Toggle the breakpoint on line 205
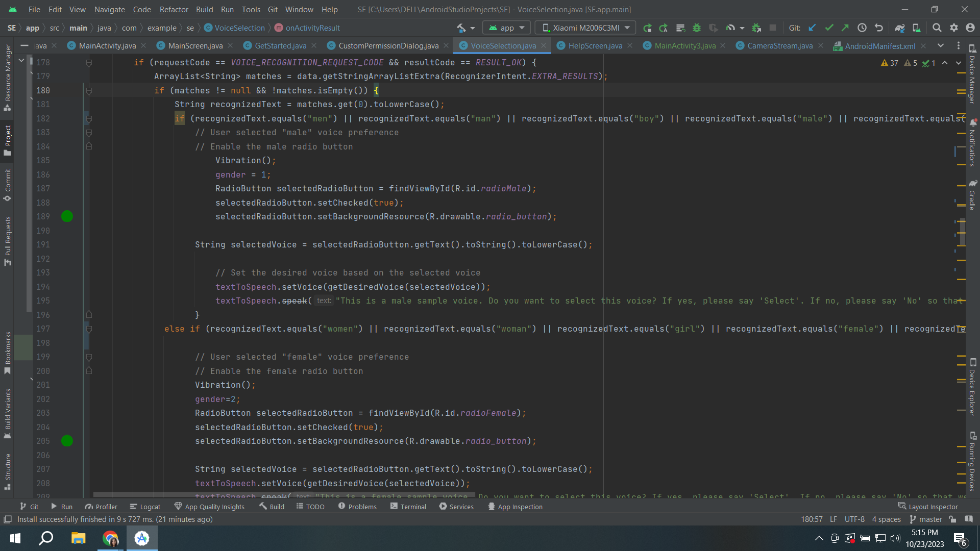The height and width of the screenshot is (551, 980). (x=67, y=441)
